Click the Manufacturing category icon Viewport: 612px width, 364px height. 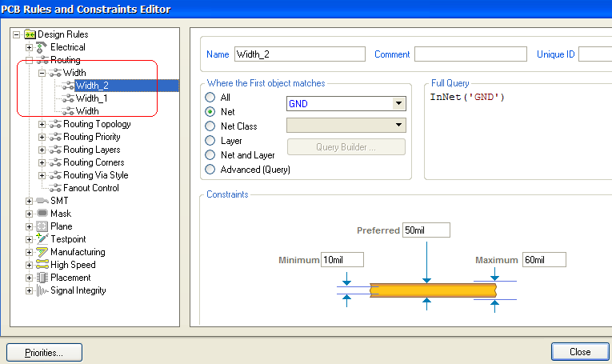click(x=42, y=252)
